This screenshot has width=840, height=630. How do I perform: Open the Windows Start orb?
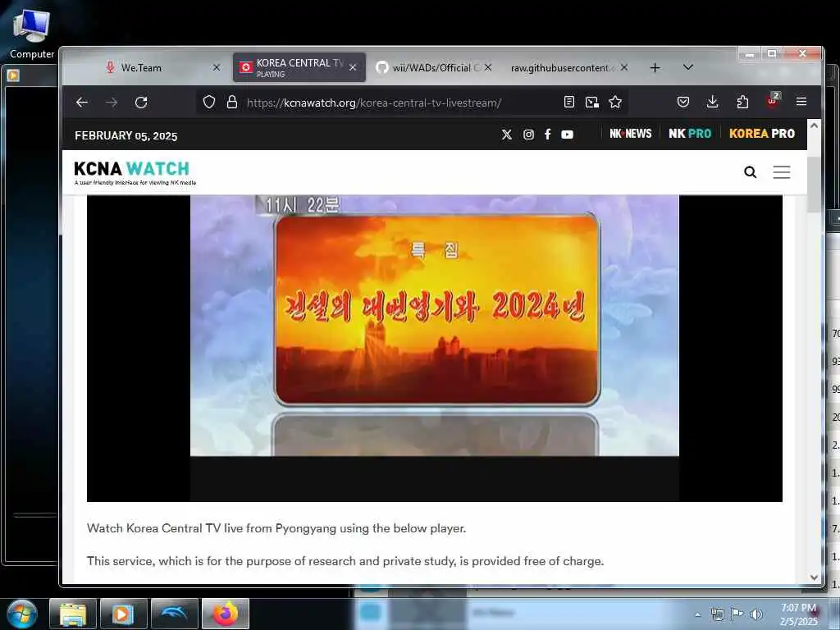tap(22, 614)
